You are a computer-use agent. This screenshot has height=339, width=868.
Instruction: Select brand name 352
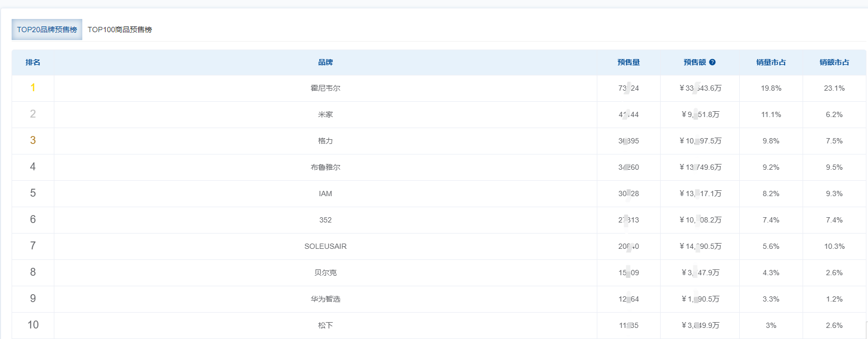pos(326,220)
